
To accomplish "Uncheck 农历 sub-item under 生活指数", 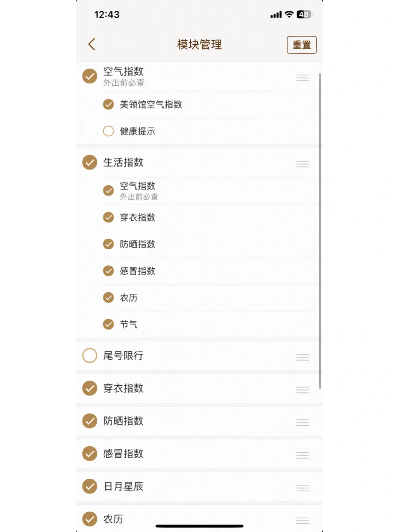I will coord(108,297).
